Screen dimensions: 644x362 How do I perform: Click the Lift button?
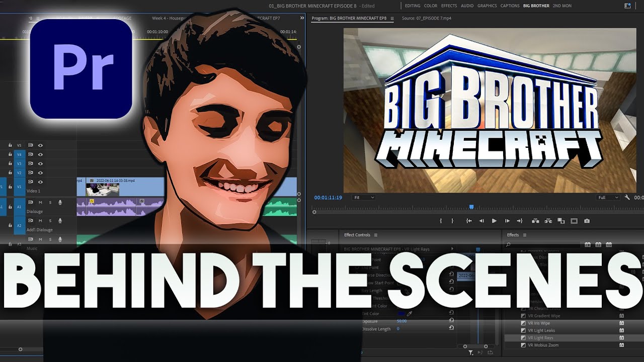click(x=535, y=221)
